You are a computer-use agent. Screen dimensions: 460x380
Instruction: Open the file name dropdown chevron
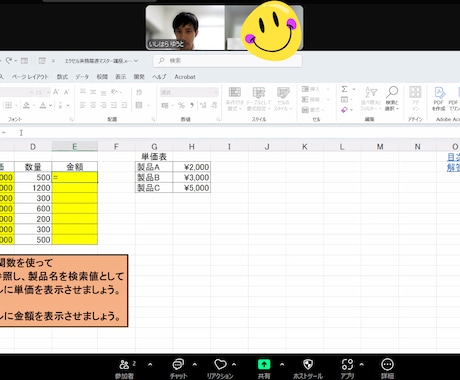pyautogui.click(x=136, y=61)
